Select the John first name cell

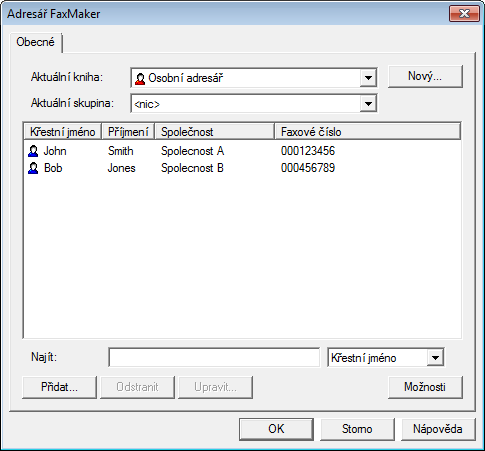55,151
